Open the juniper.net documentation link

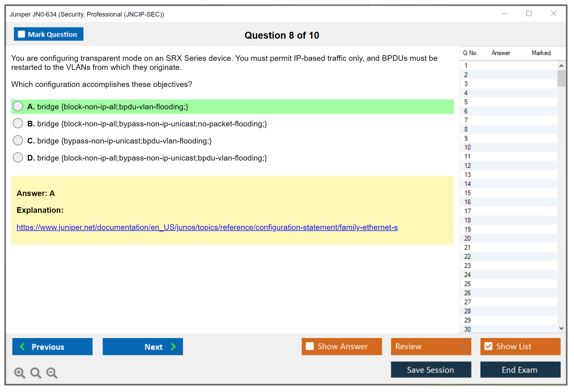(207, 227)
